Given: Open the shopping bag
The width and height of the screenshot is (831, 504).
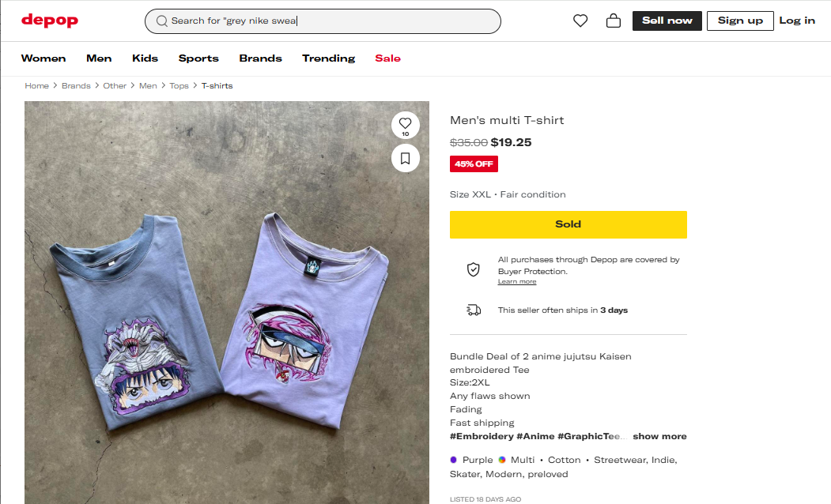Looking at the screenshot, I should point(613,21).
